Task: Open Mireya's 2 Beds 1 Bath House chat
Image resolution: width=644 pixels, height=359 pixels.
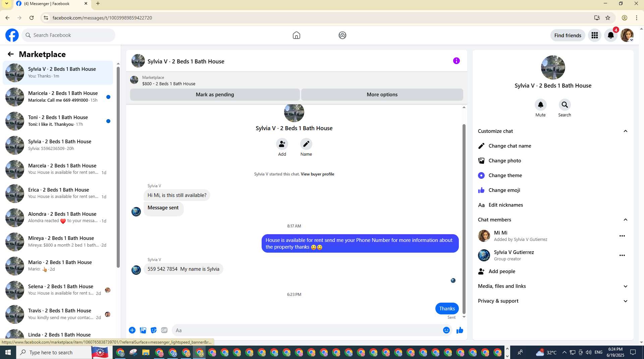Action: pyautogui.click(x=58, y=242)
